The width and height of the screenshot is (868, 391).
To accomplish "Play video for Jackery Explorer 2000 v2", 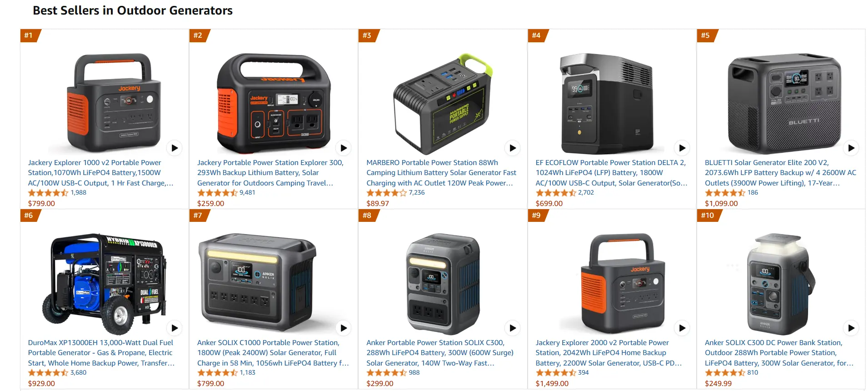I will pyautogui.click(x=682, y=328).
